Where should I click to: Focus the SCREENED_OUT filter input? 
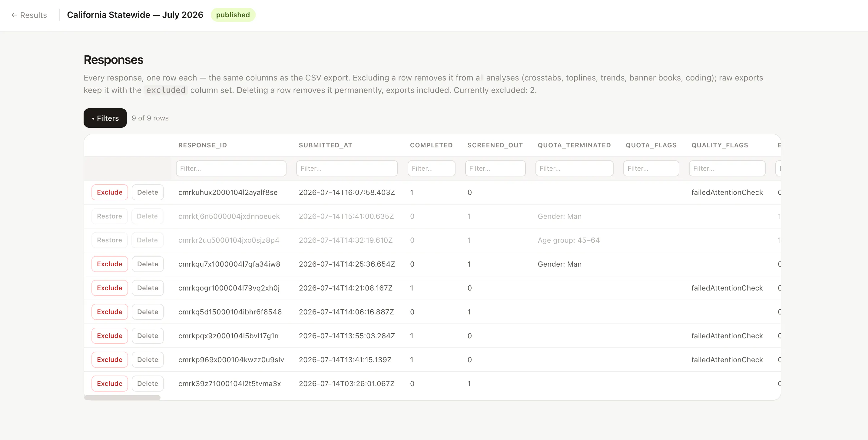[x=495, y=168]
